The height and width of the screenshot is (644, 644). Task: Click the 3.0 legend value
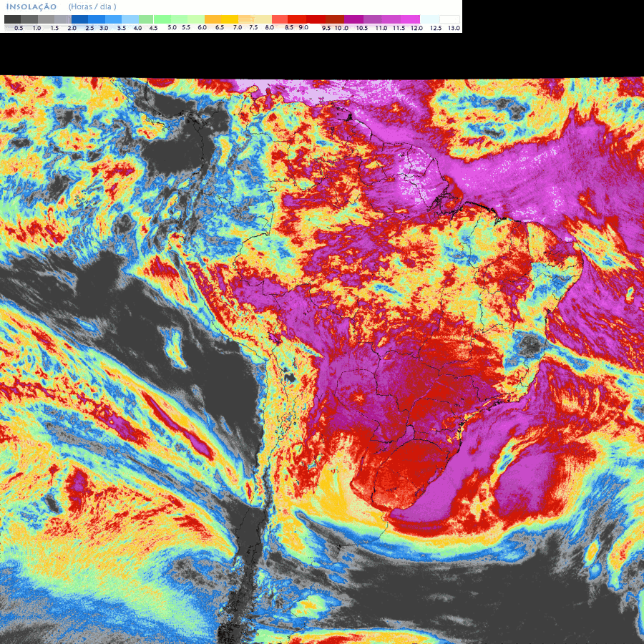click(x=104, y=28)
